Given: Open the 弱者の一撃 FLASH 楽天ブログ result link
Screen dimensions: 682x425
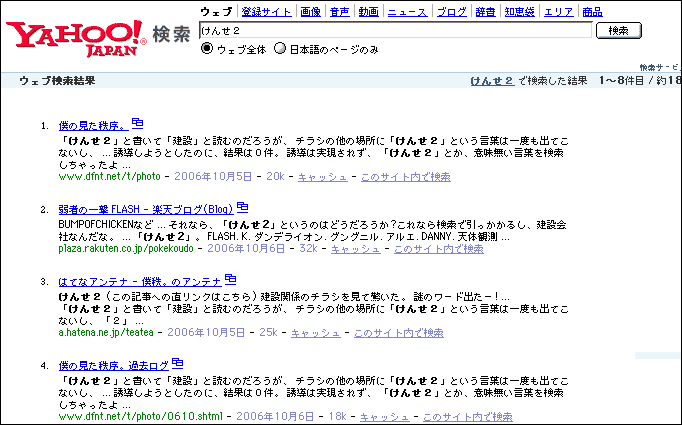Looking at the screenshot, I should pyautogui.click(x=145, y=209).
